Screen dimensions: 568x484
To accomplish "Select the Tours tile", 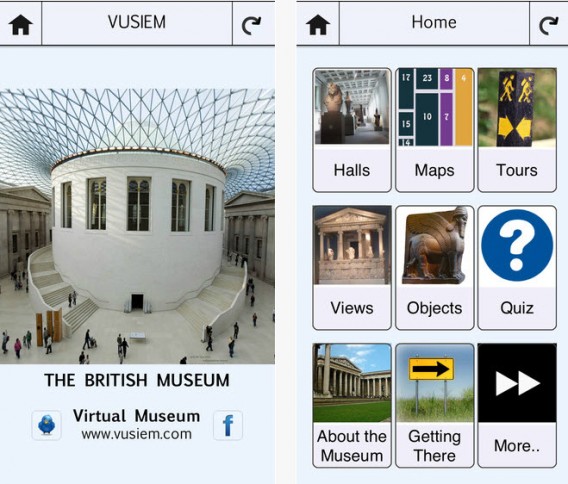I will 517,130.
